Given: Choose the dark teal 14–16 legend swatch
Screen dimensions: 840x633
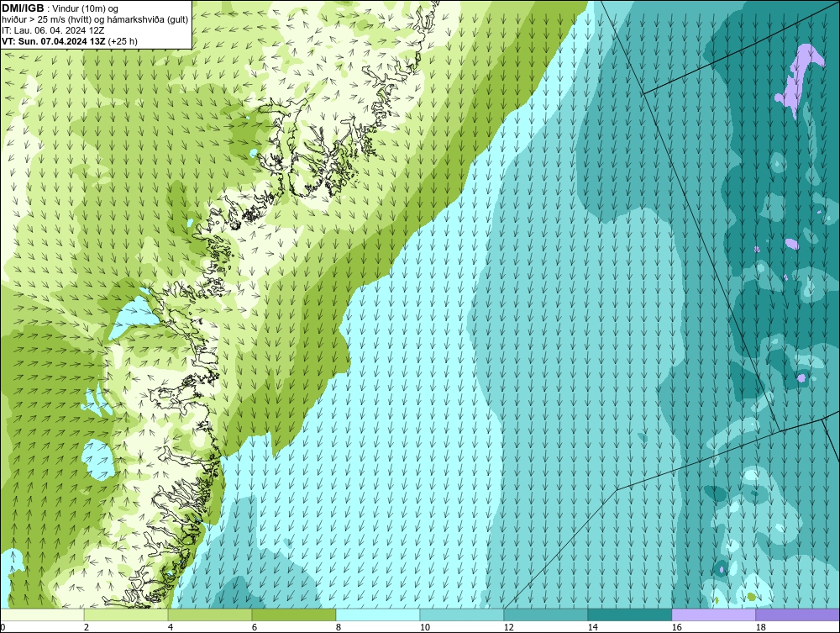Looking at the screenshot, I should coord(629,615).
